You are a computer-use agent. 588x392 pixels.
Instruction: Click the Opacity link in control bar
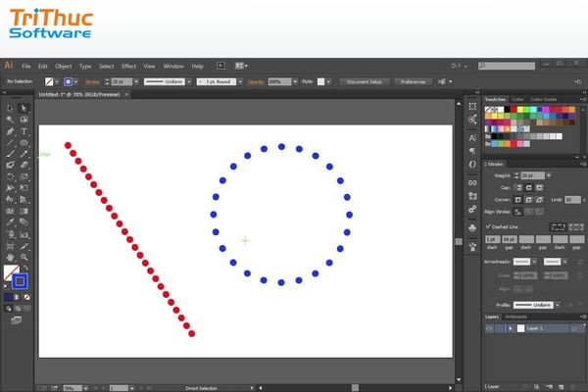[256, 81]
